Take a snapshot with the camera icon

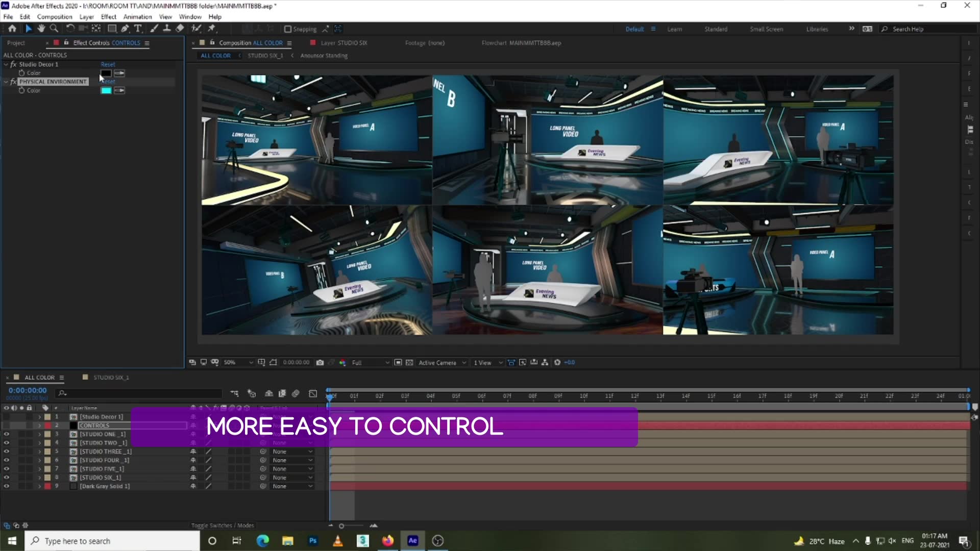[320, 363]
